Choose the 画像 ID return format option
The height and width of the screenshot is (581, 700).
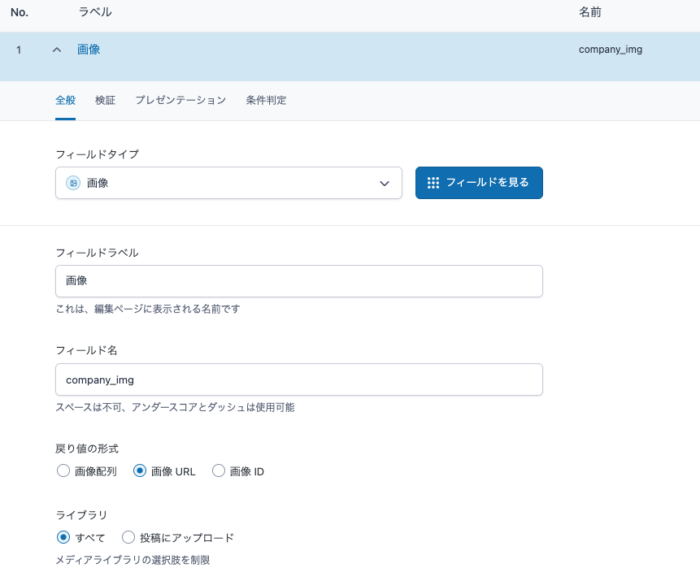(x=219, y=471)
